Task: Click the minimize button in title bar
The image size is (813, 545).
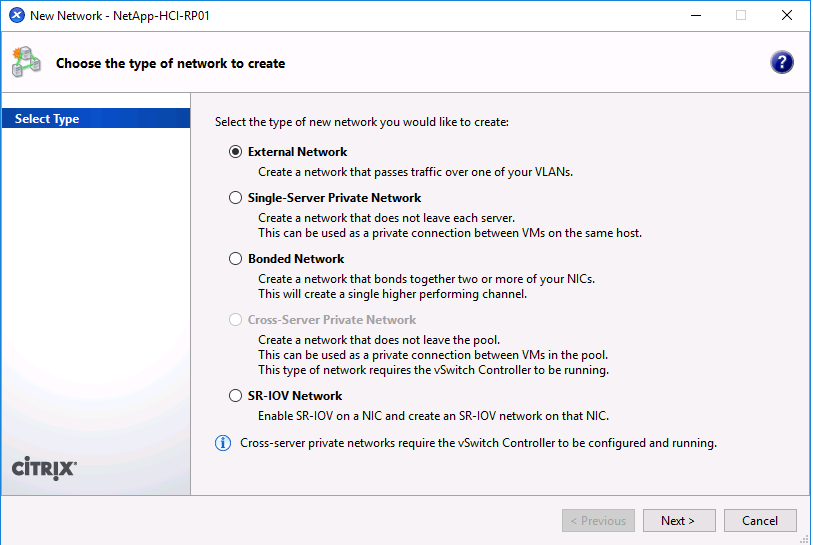Action: point(695,16)
